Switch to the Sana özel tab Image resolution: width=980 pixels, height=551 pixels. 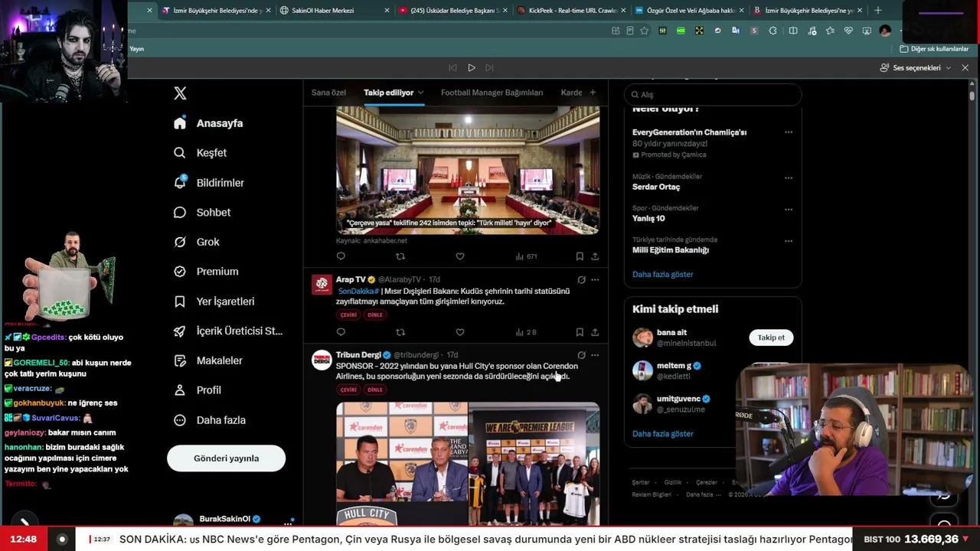point(328,93)
